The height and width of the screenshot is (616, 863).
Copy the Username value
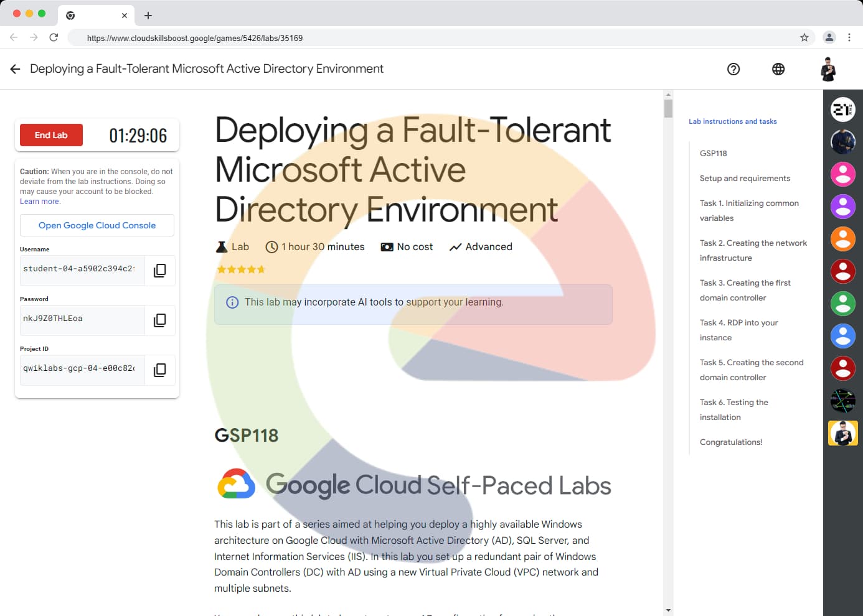[x=160, y=271]
